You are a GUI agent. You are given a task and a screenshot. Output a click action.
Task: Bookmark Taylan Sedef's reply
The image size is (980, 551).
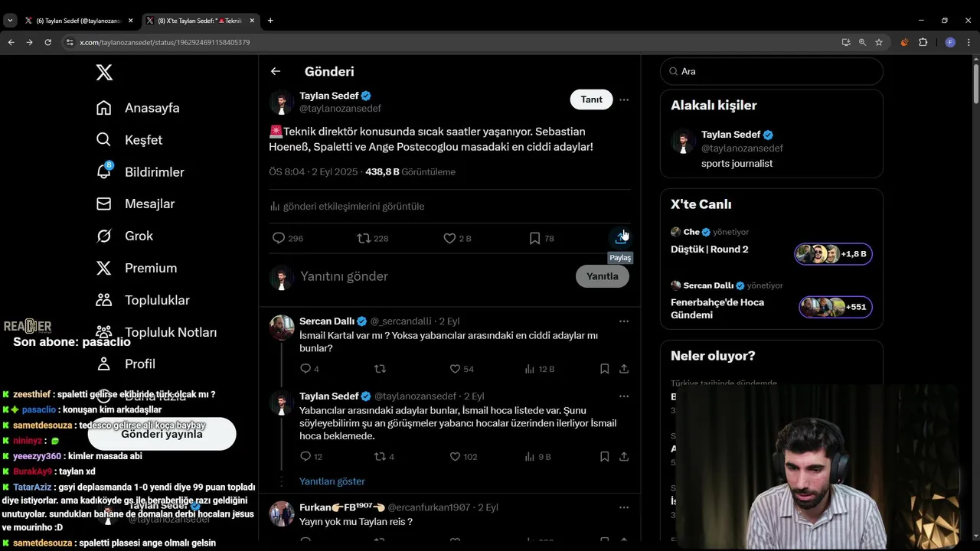604,457
